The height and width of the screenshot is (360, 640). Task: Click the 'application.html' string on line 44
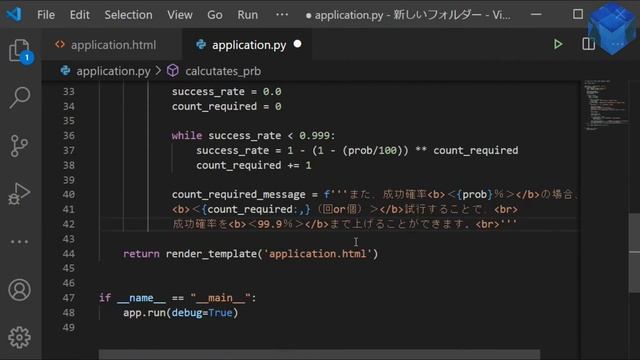click(318, 253)
